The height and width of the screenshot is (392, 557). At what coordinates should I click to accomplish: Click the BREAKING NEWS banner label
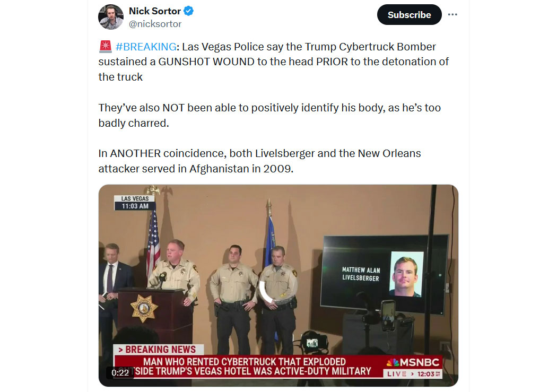click(159, 350)
